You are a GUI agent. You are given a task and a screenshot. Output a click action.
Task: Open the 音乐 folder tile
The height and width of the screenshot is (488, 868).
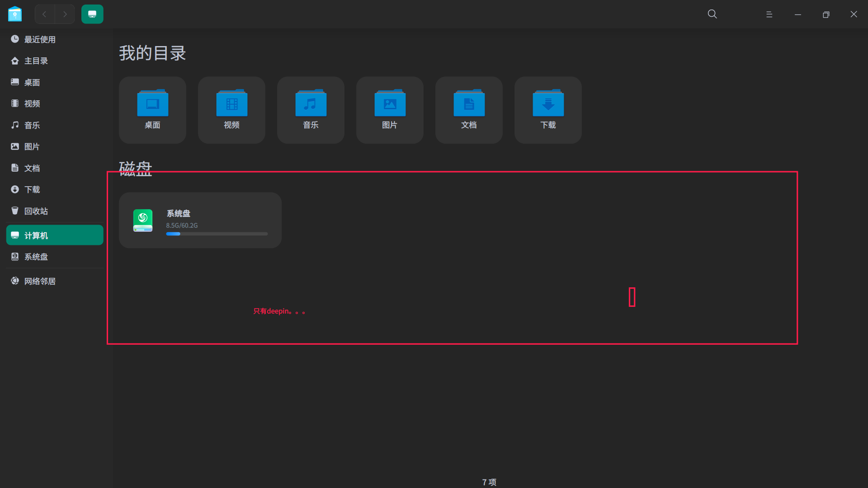point(311,110)
